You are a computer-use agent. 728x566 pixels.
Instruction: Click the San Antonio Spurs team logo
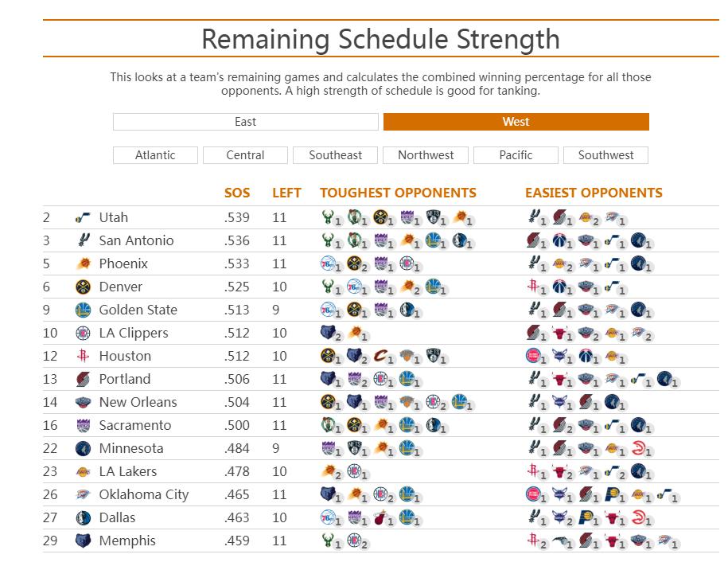tap(83, 240)
